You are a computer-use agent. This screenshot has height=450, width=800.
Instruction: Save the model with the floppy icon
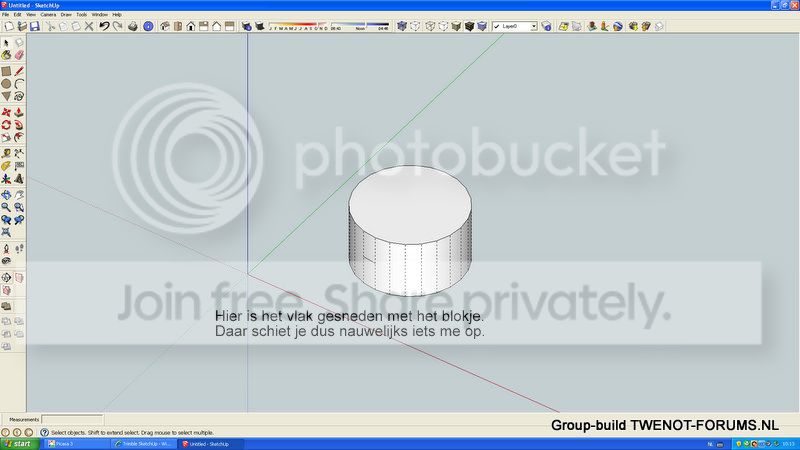(35, 26)
